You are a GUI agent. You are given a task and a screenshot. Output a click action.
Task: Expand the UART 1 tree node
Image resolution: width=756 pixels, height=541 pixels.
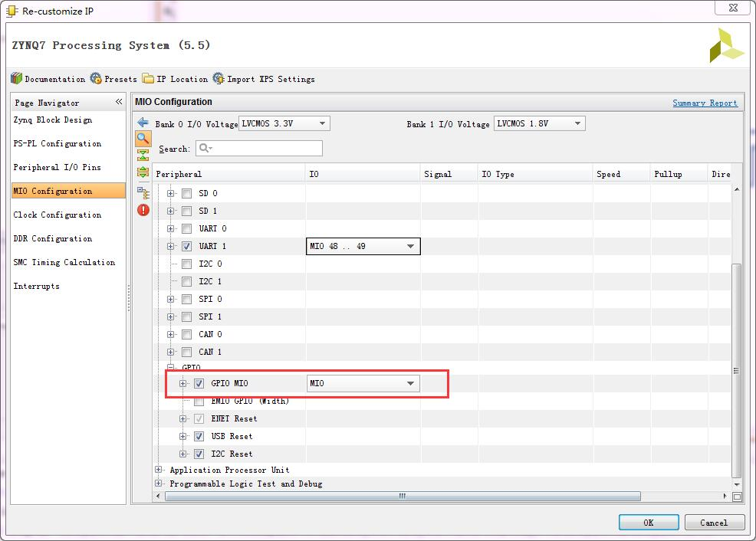coord(171,246)
